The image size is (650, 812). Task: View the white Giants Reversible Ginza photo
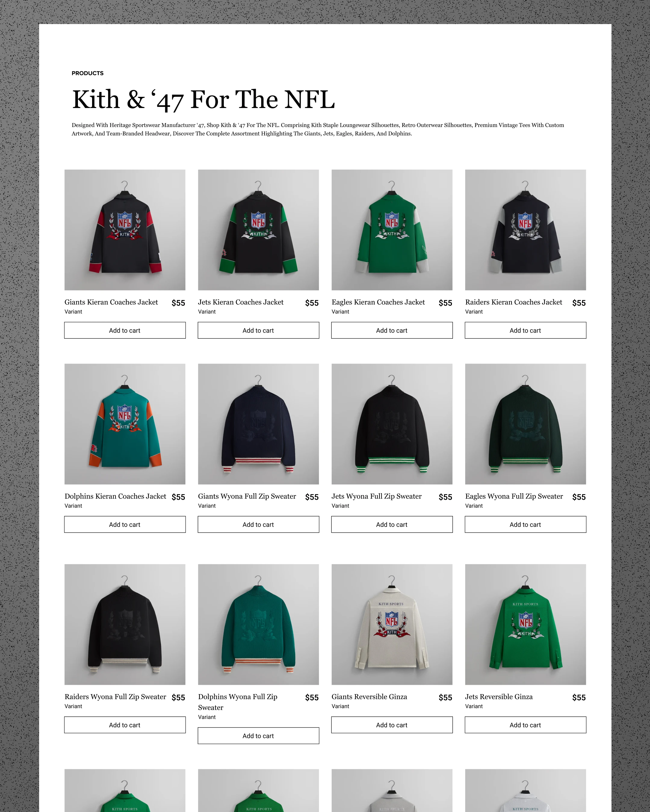392,624
